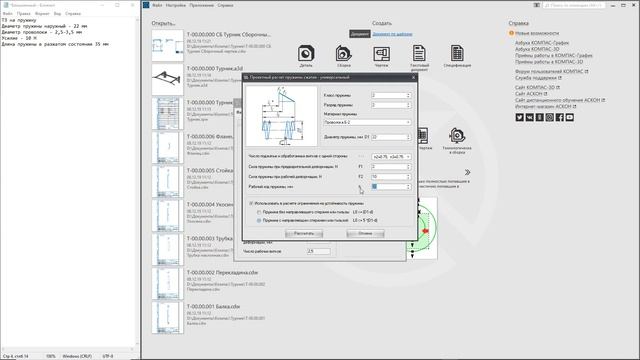Click the Отмена button in spring dialog
This screenshot has height=360, width=640.
point(365,233)
